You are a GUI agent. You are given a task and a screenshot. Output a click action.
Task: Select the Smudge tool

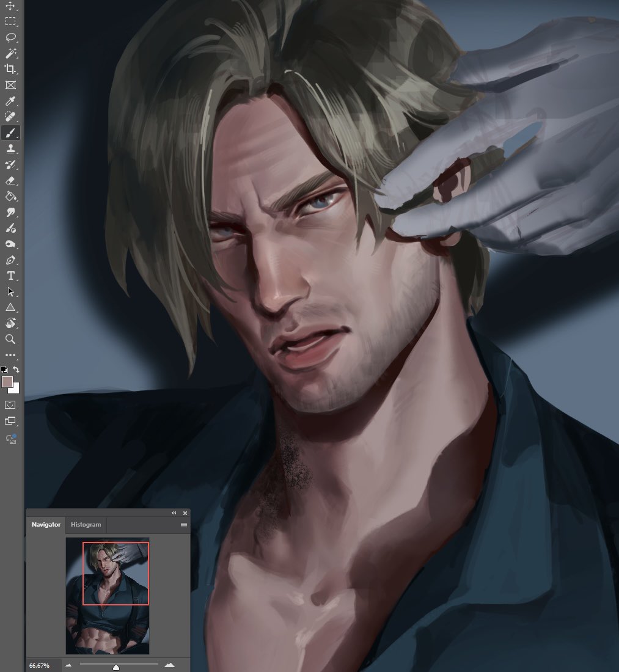tap(10, 213)
